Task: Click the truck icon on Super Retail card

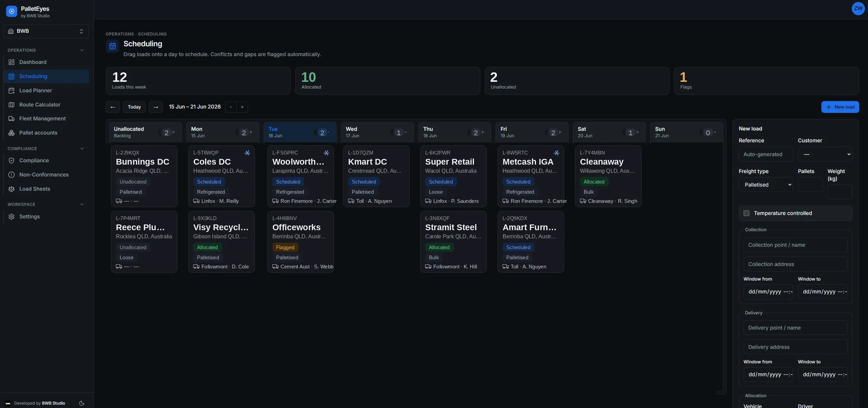Action: [x=428, y=201]
